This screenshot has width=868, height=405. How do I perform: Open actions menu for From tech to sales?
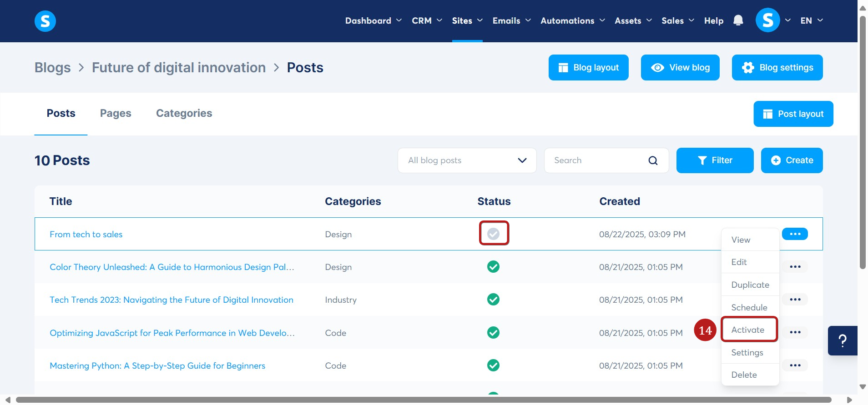click(795, 234)
